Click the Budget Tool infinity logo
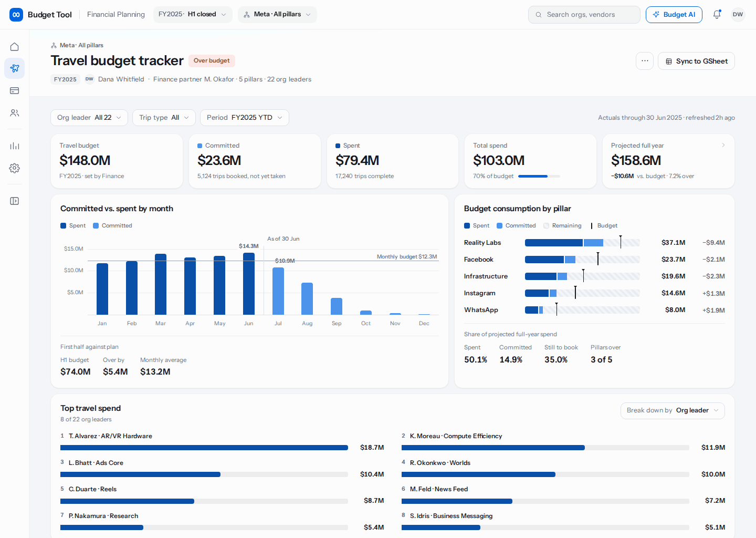The image size is (756, 538). point(16,15)
